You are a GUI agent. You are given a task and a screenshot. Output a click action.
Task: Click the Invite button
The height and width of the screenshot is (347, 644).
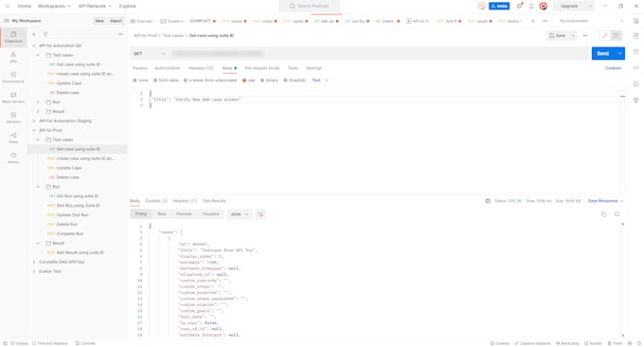(x=499, y=7)
